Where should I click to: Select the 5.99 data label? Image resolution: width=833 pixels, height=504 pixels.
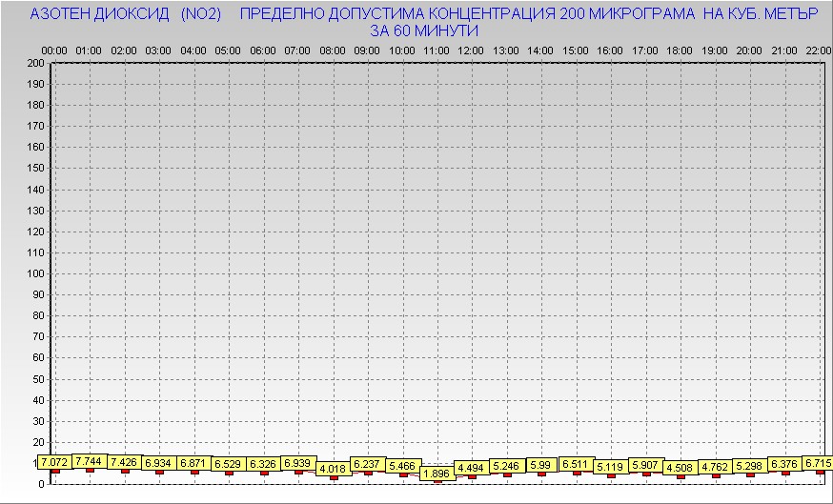click(540, 465)
